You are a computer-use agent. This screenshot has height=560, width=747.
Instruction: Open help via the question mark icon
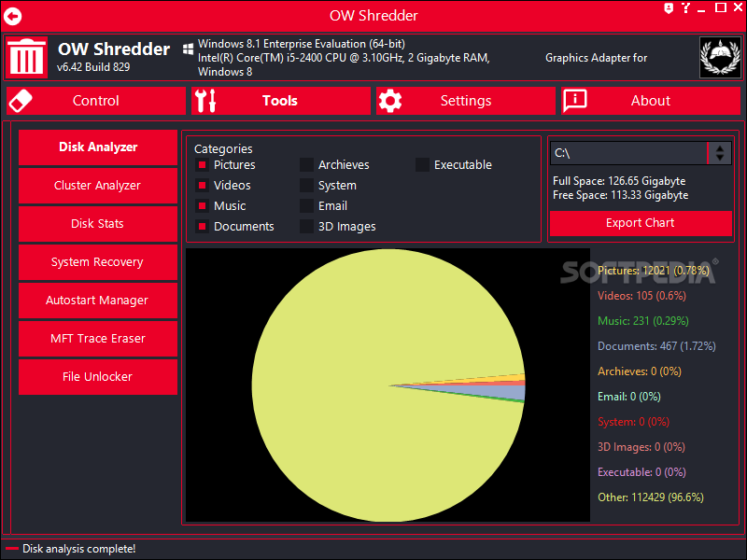685,7
